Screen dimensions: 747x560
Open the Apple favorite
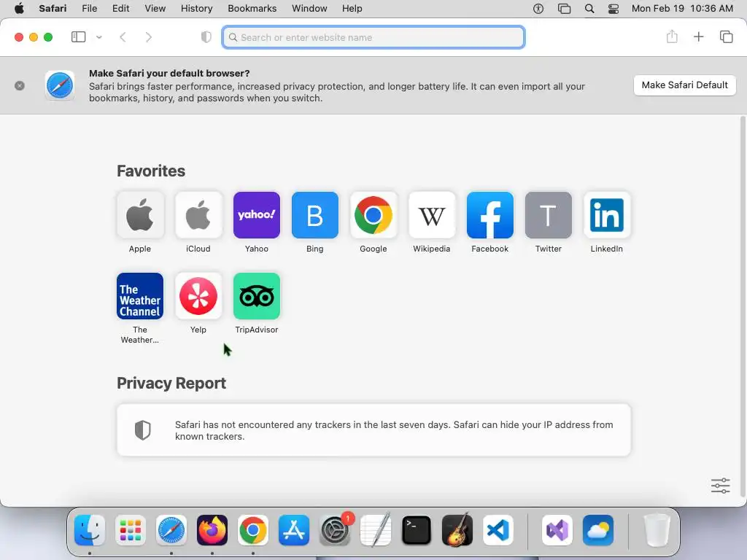[139, 215]
